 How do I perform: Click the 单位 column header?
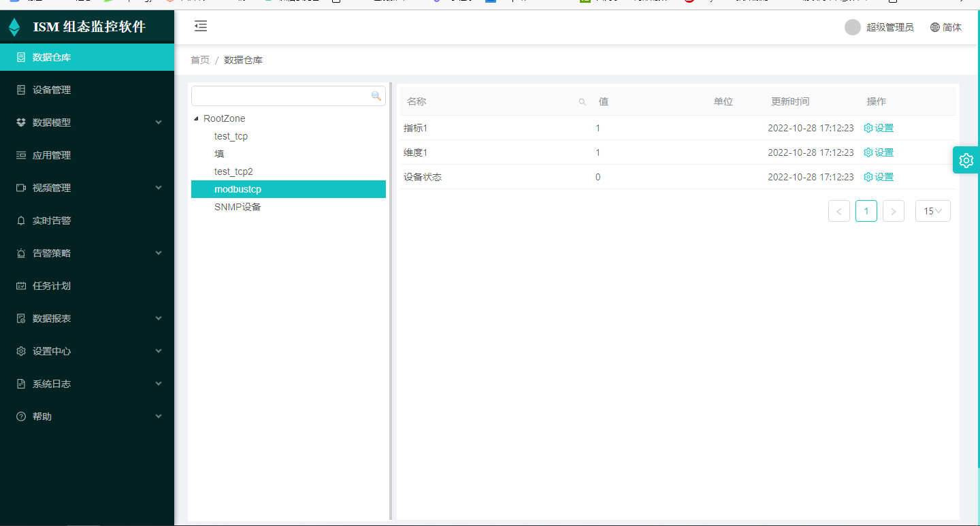pos(723,101)
